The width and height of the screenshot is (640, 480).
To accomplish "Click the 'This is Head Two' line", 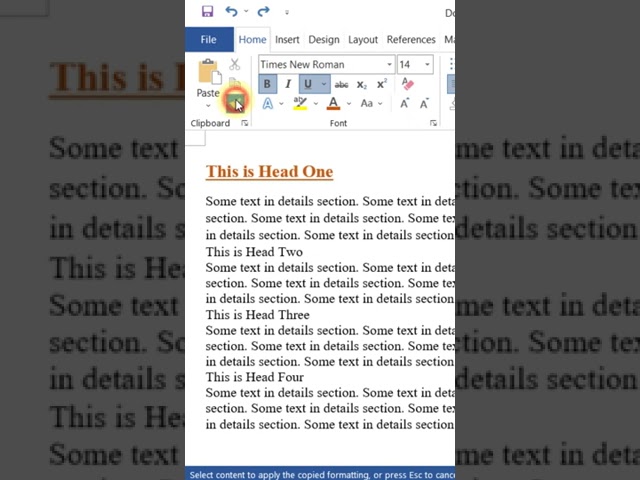I will click(x=254, y=252).
